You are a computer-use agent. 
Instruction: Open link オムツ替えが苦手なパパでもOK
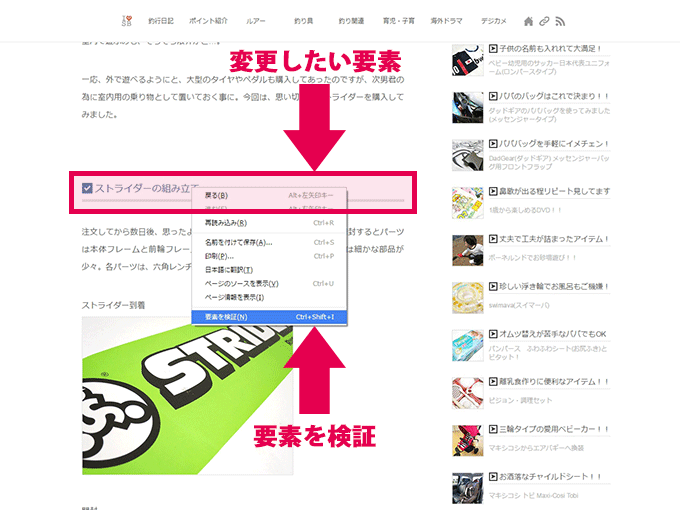click(x=552, y=334)
